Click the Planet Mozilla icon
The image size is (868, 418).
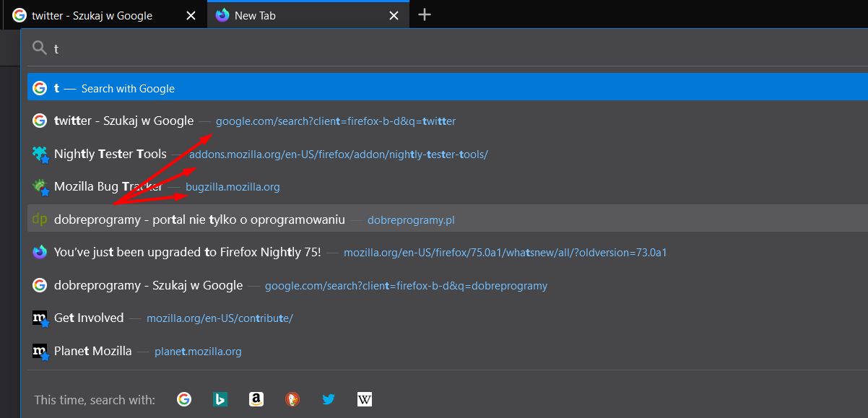(40, 351)
